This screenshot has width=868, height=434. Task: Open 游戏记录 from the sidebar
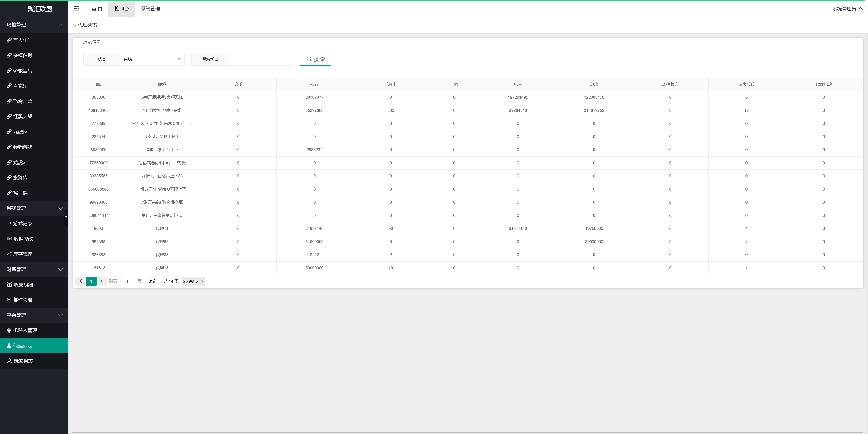(x=22, y=224)
